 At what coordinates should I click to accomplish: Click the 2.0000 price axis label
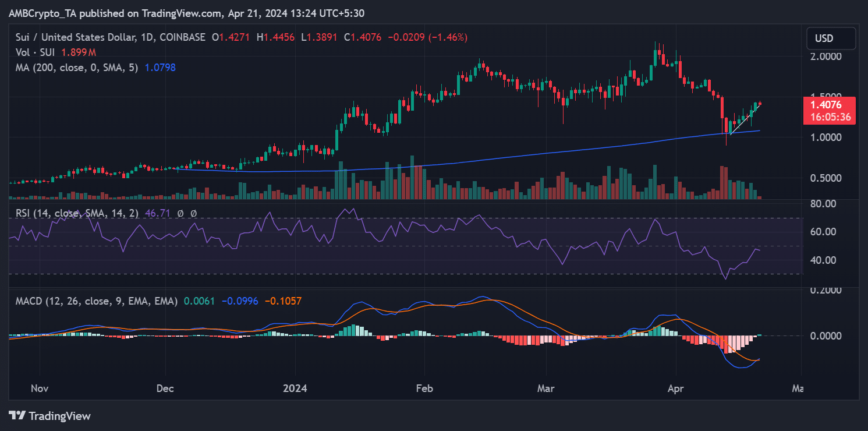click(826, 56)
